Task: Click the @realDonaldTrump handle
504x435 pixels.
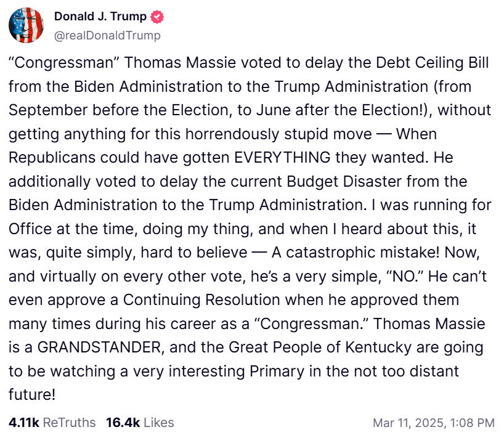Action: [x=107, y=35]
